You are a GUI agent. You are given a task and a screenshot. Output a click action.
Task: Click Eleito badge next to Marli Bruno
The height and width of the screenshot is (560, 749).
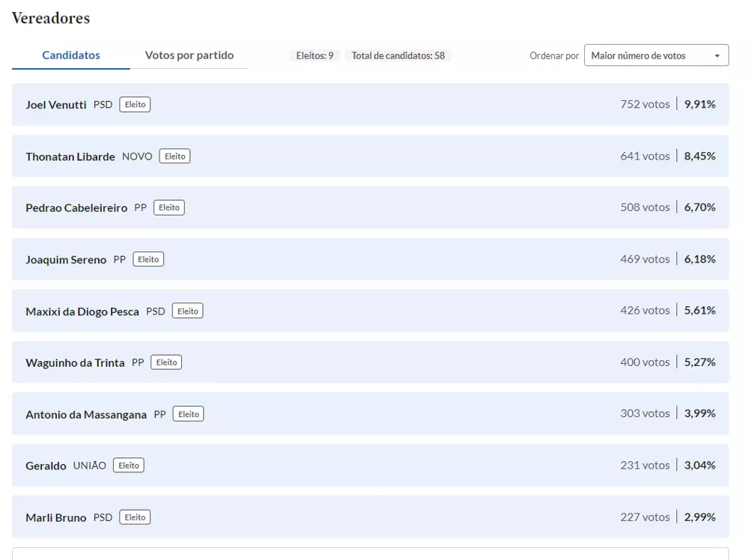[135, 517]
